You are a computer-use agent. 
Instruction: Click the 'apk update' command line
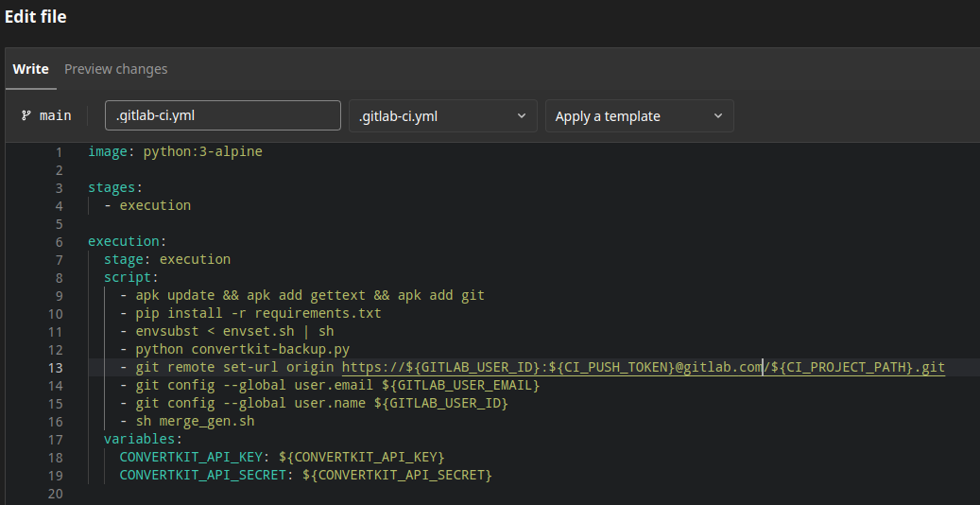pos(302,295)
